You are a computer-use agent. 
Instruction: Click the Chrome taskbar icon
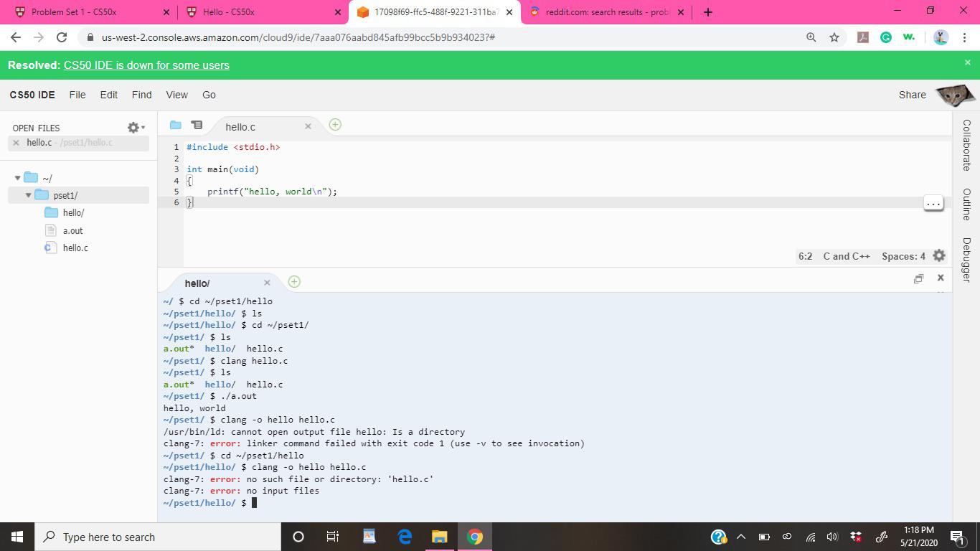(x=474, y=537)
